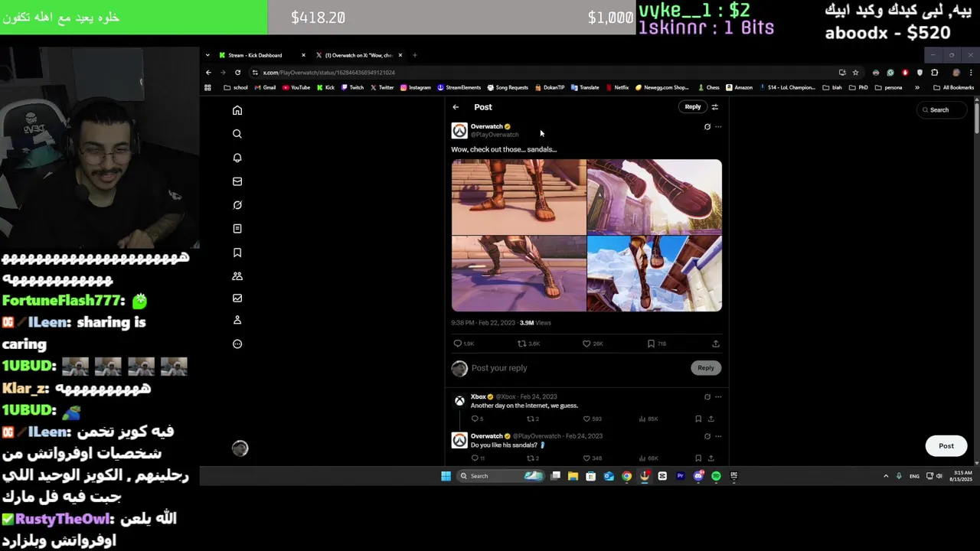This screenshot has width=980, height=551.
Task: Open the 'All Bookmarks' folder
Action: click(x=953, y=88)
